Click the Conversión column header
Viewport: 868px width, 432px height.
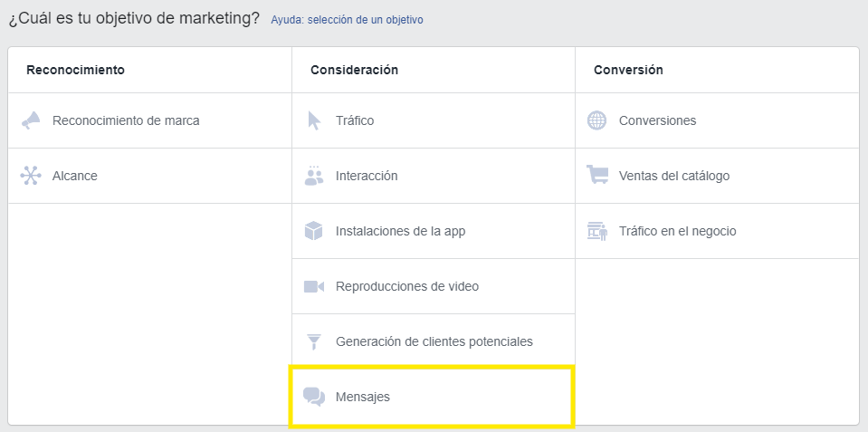(628, 70)
